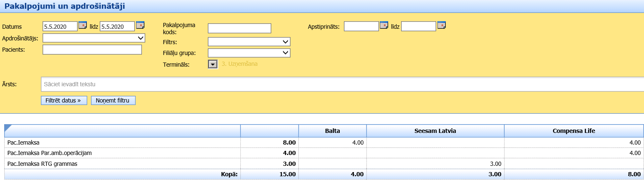Click the Noņemt filtru button

coord(113,100)
